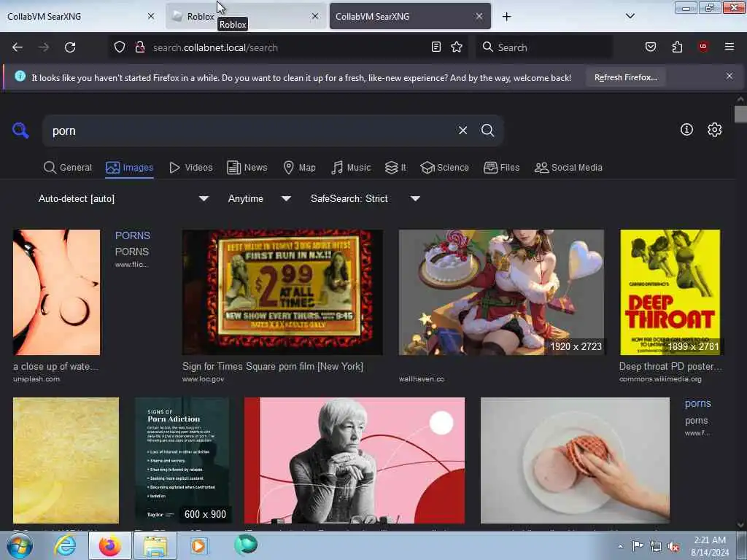The height and width of the screenshot is (560, 747).
Task: Open the Signs of addiction infographic thumbnail
Action: click(182, 461)
